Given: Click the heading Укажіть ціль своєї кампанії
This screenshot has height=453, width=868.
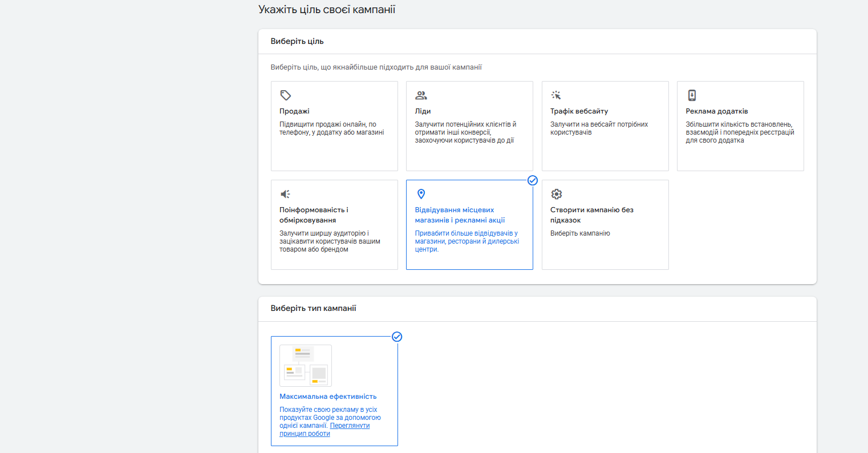Looking at the screenshot, I should click(327, 10).
